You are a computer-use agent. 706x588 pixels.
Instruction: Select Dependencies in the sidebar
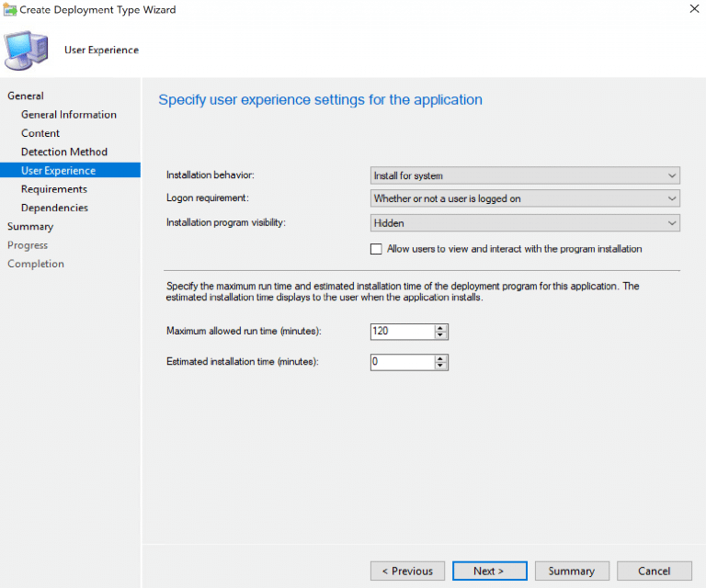[55, 208]
